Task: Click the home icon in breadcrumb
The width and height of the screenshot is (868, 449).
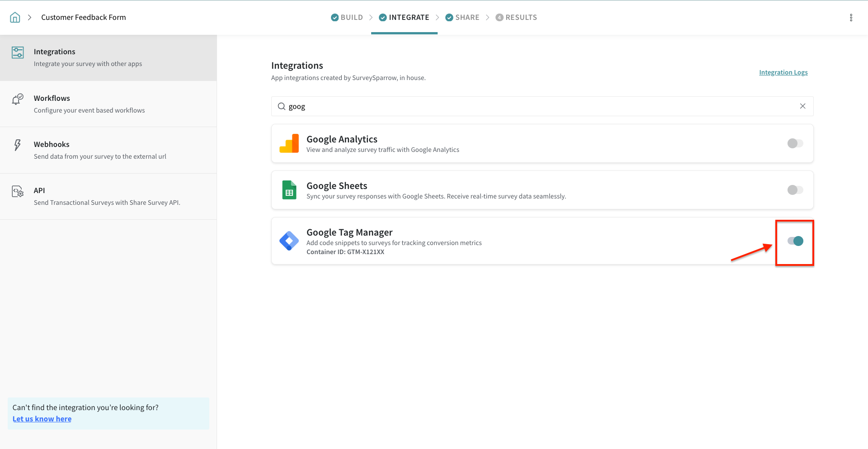Action: coord(15,18)
